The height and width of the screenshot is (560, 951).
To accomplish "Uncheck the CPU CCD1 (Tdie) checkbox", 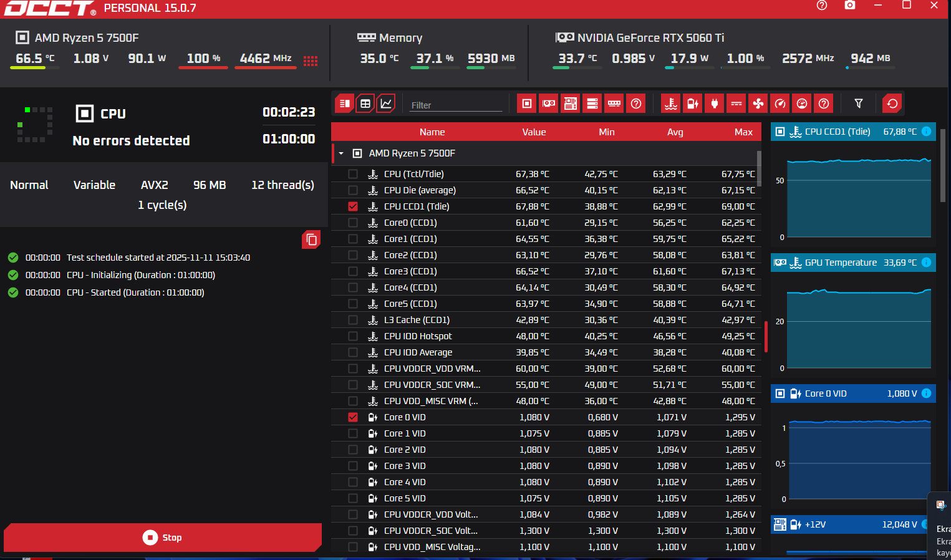I will 353,206.
